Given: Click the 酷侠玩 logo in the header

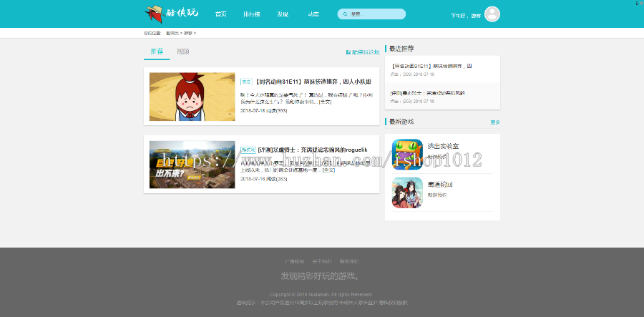Looking at the screenshot, I should pos(171,14).
